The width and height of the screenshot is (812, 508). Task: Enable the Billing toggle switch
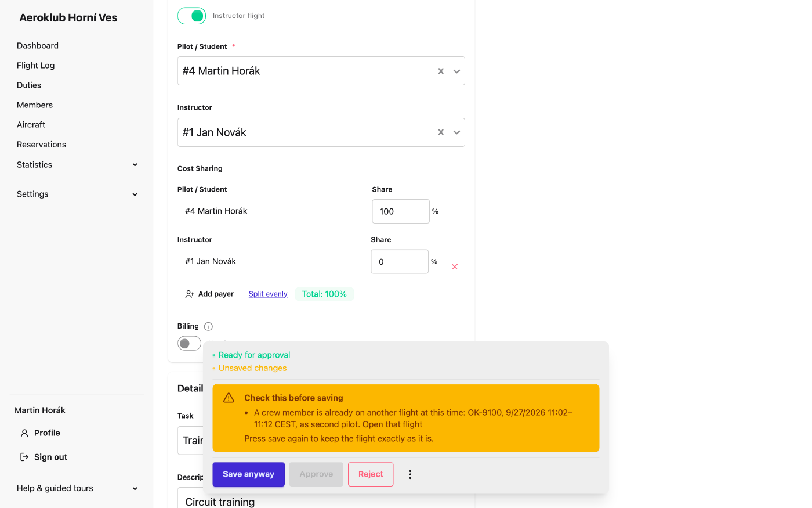pyautogui.click(x=189, y=343)
